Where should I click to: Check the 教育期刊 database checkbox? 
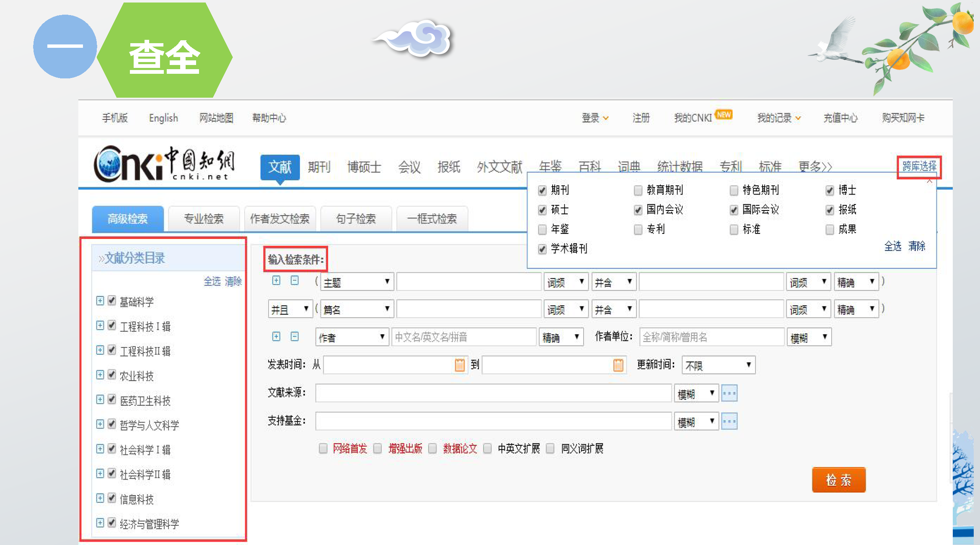(x=638, y=191)
